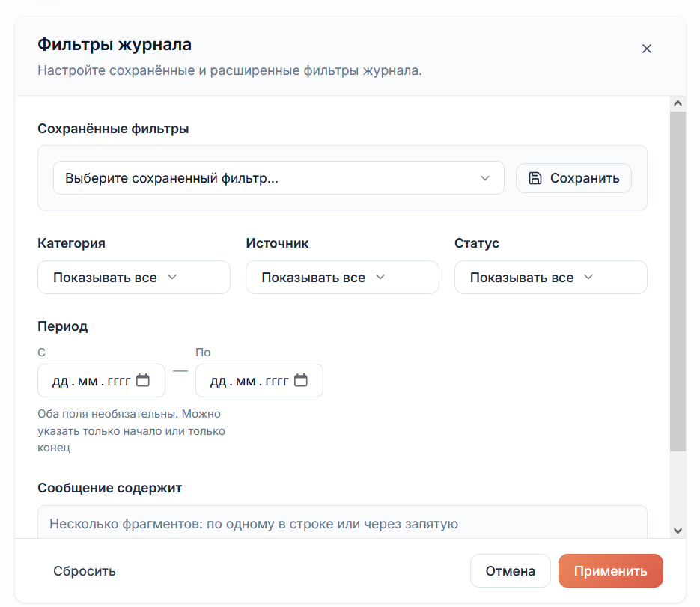Click the Сохранённые фильтры heading
The image size is (700, 607).
tap(113, 129)
